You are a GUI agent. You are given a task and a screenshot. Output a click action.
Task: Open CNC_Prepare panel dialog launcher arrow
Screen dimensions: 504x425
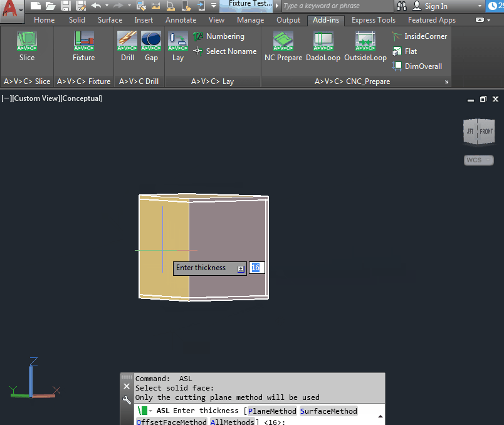coord(446,81)
